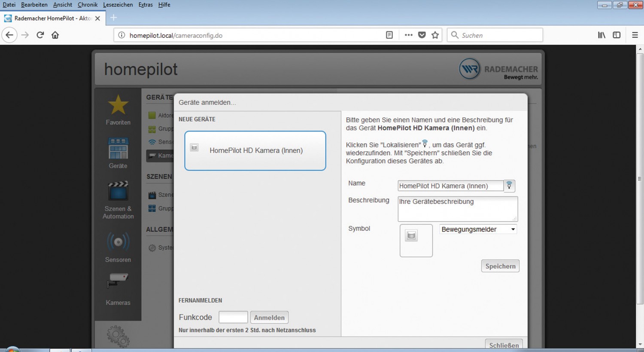Close the Rademacher HomePilot tab
The image size is (644, 352).
(x=97, y=18)
